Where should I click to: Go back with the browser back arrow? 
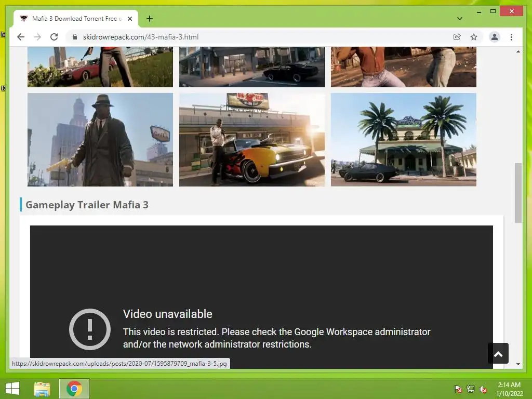(x=21, y=37)
